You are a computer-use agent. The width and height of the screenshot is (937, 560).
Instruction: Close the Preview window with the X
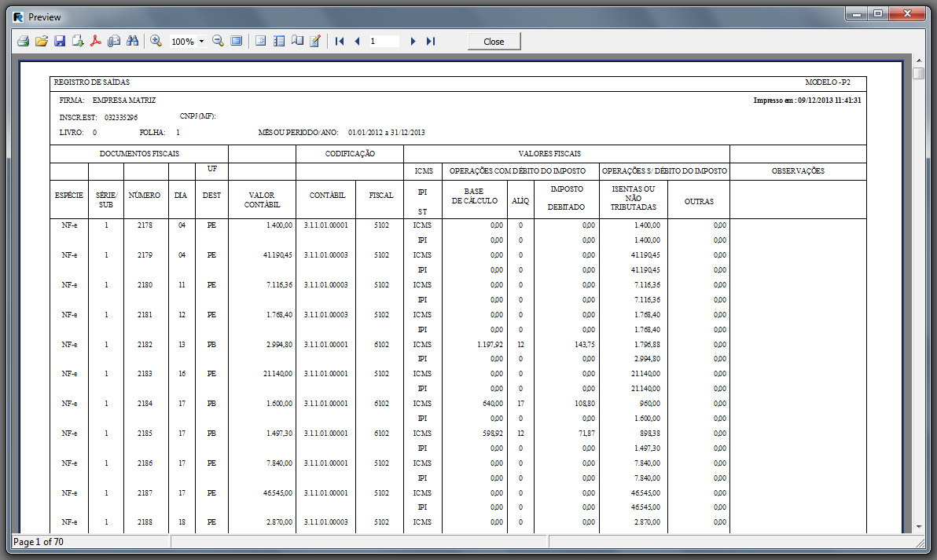(x=907, y=13)
